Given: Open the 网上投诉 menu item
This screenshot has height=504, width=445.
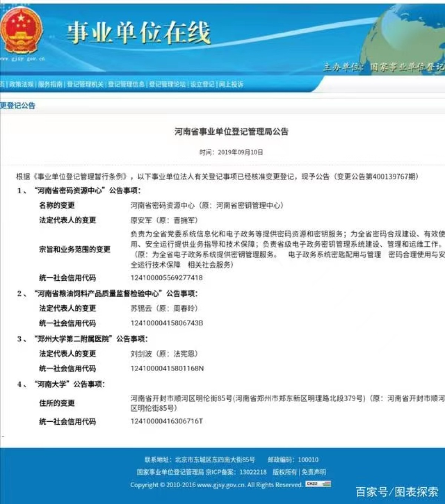Looking at the screenshot, I should pos(231,85).
